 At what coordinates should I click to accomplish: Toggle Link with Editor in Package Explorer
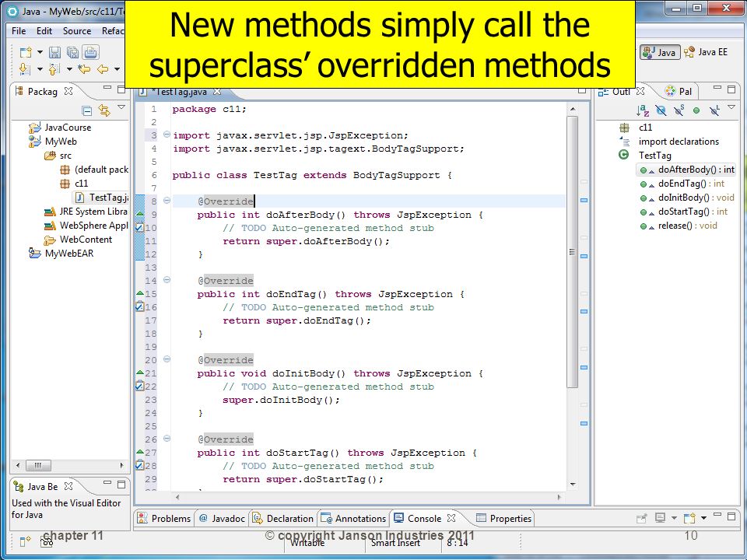click(104, 110)
